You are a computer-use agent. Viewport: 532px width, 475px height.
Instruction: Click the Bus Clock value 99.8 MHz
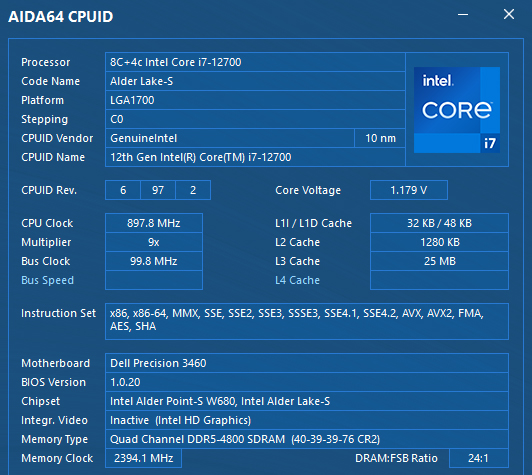pyautogui.click(x=154, y=261)
